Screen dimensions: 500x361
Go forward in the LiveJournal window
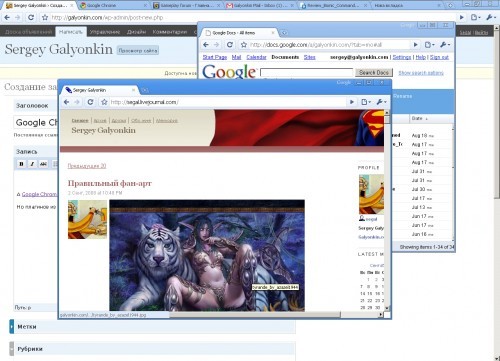(x=77, y=102)
